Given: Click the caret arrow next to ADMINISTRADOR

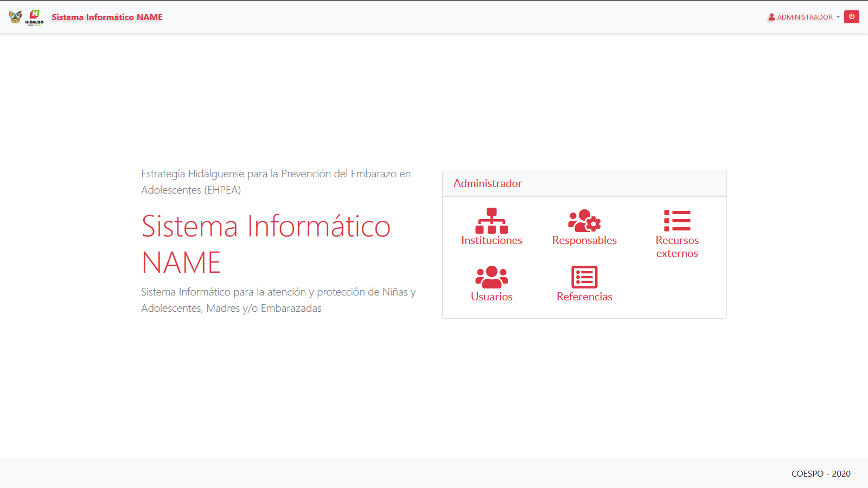Looking at the screenshot, I should point(838,17).
